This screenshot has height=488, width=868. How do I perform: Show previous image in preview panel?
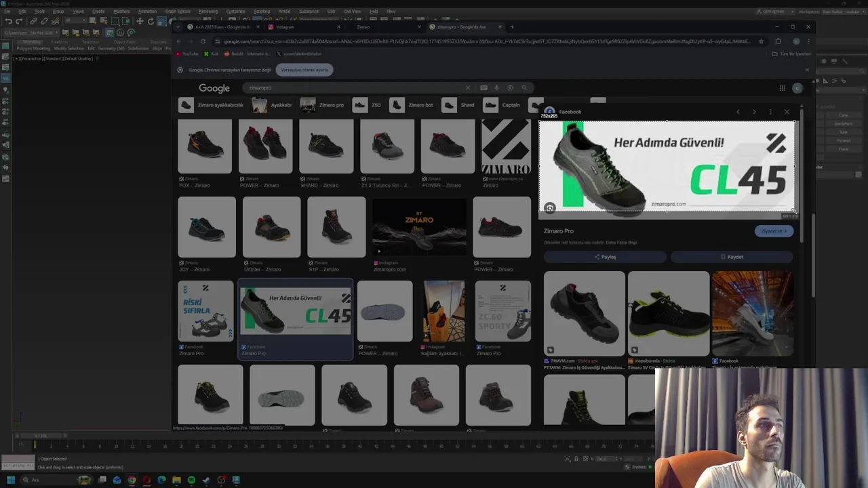[x=738, y=112]
